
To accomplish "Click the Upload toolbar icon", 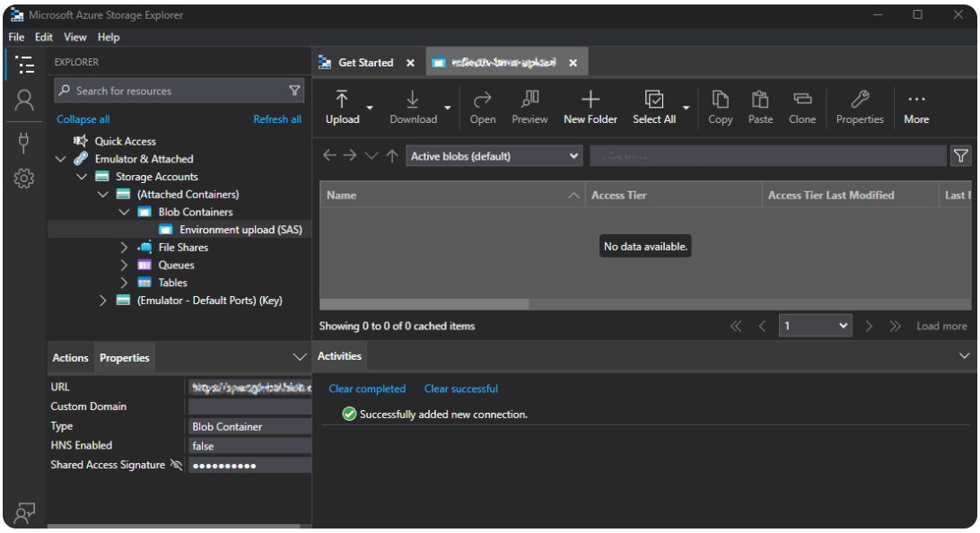I will tap(342, 100).
